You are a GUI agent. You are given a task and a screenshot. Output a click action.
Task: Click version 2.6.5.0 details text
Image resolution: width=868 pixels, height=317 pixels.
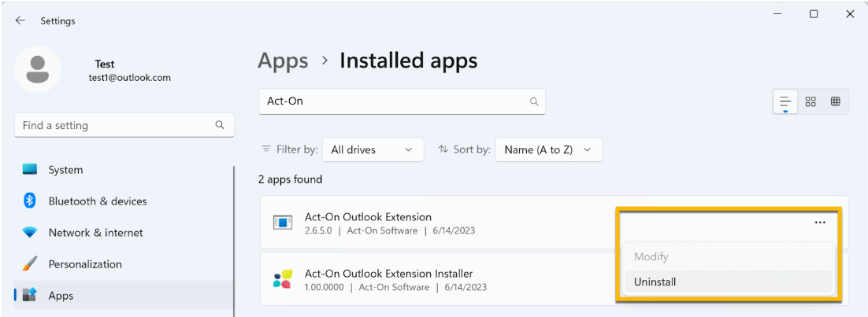coord(390,230)
